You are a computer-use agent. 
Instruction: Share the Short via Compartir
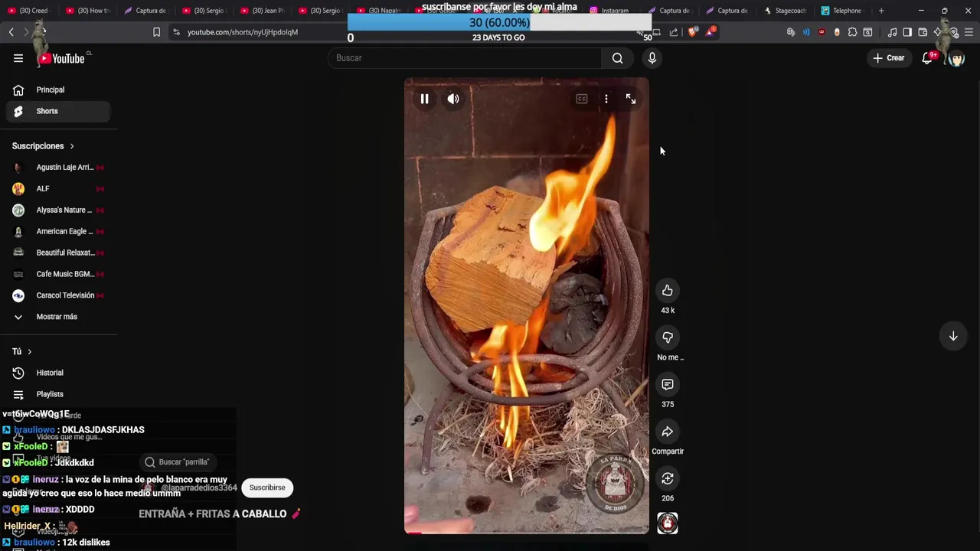[668, 432]
